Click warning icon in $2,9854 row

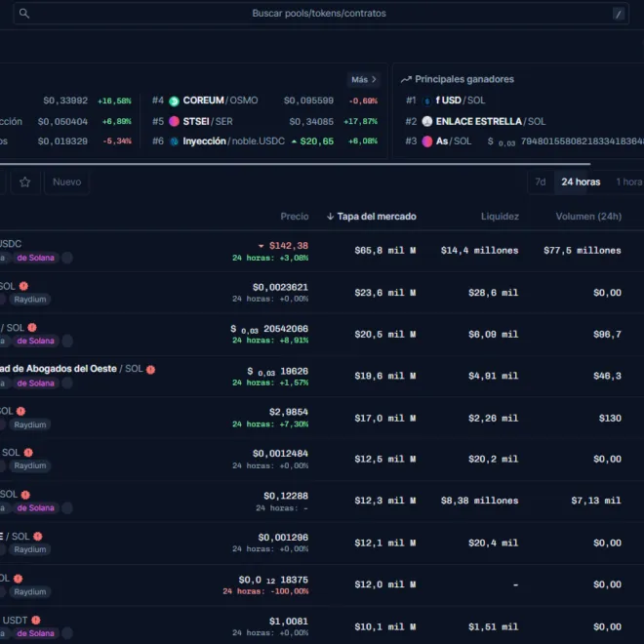(20, 411)
